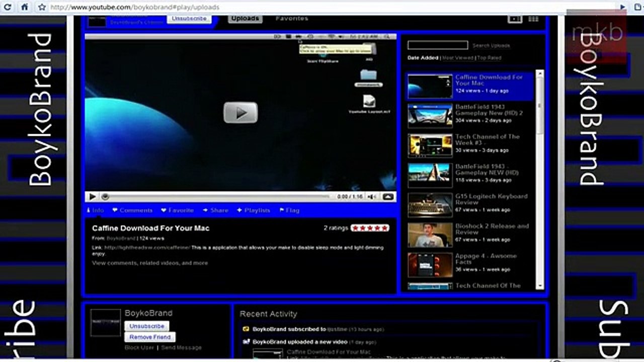Click the uploaded video activity icon
The width and height of the screenshot is (644, 362).
(246, 342)
